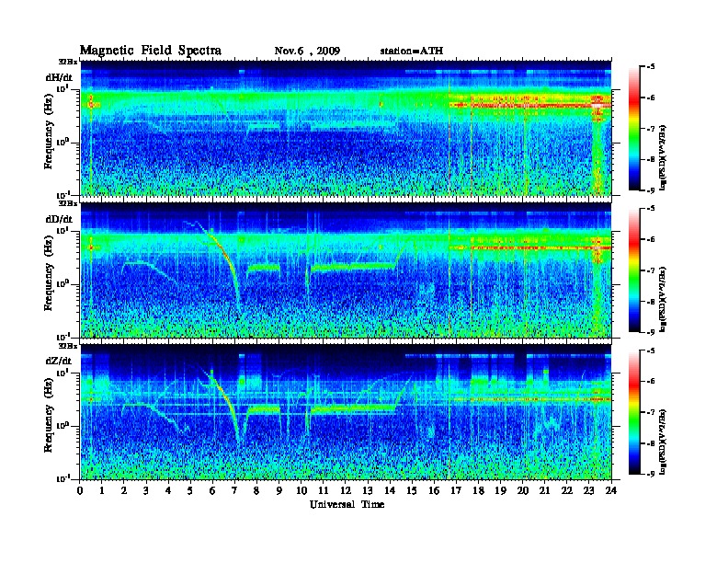The width and height of the screenshot is (728, 563).
Task: Click the -7 tick on dD/dt color scale
Action: pos(651,270)
